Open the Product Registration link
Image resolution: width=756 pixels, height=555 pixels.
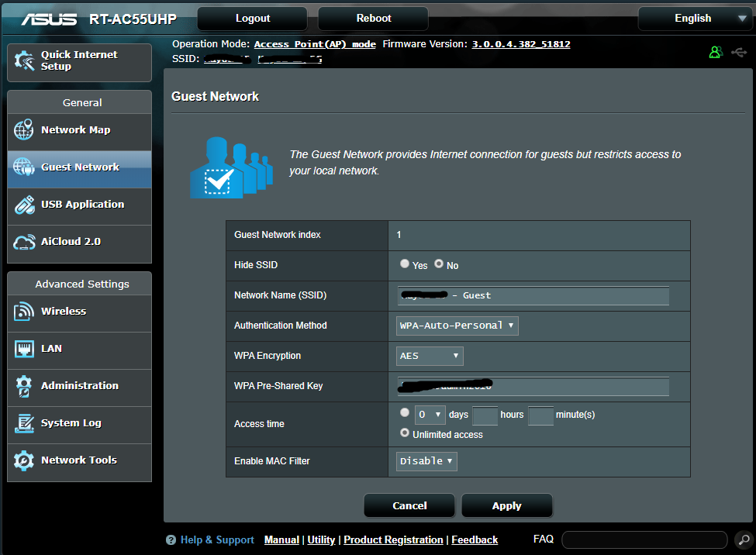tap(393, 540)
